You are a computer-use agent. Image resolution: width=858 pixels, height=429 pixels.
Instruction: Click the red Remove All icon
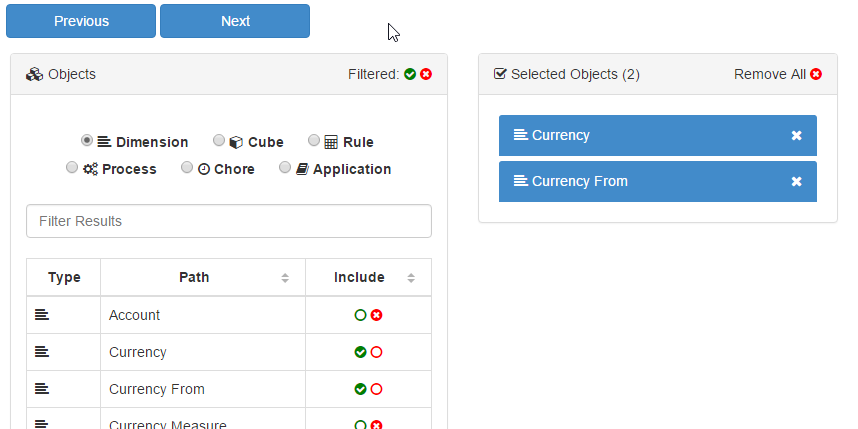click(x=816, y=74)
